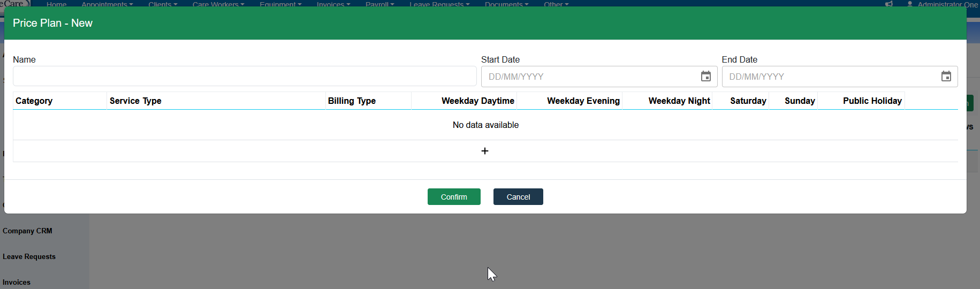Open the Documents navbar dropdown
980x289 pixels.
click(506, 4)
